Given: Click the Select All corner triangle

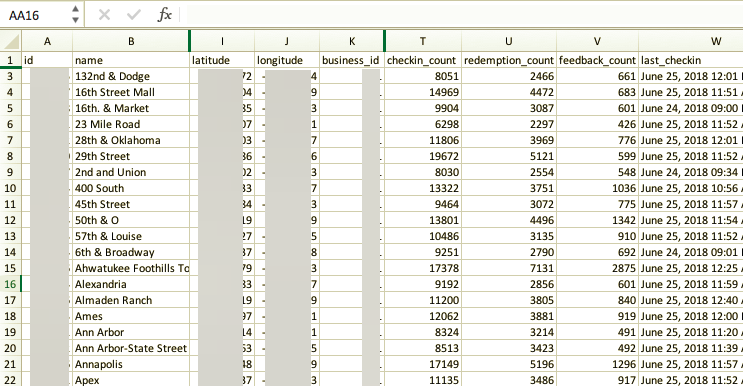Looking at the screenshot, I should [11, 41].
